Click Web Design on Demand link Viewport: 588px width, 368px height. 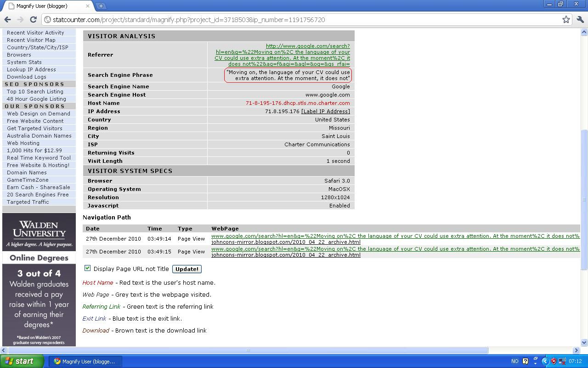39,114
